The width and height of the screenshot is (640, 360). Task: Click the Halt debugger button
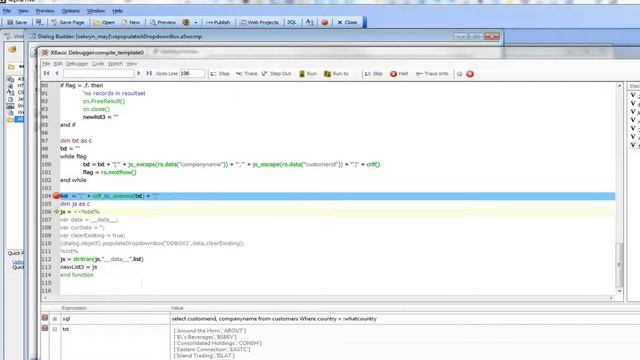(x=399, y=73)
